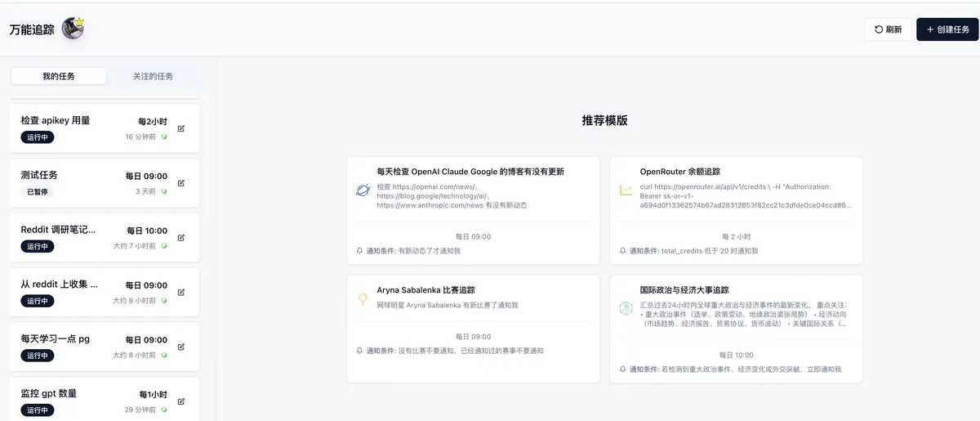Screen dimensions: 980x421
Task: Click the 创建任务 button
Action: pos(947,29)
